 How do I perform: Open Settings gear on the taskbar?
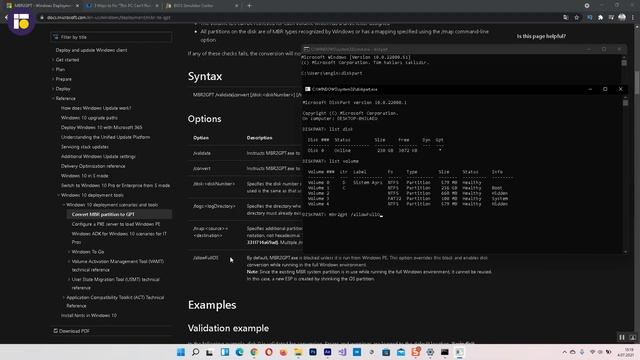click(430, 352)
